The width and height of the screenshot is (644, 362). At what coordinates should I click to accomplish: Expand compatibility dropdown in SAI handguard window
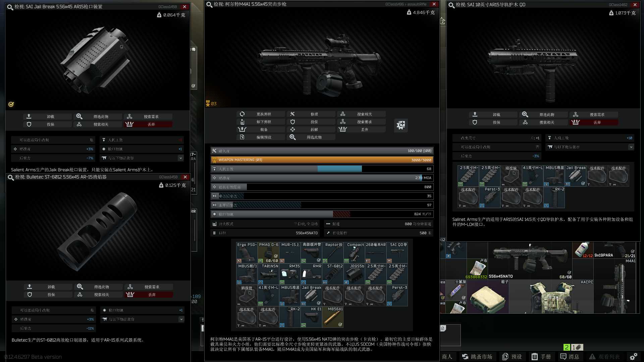[x=631, y=147]
